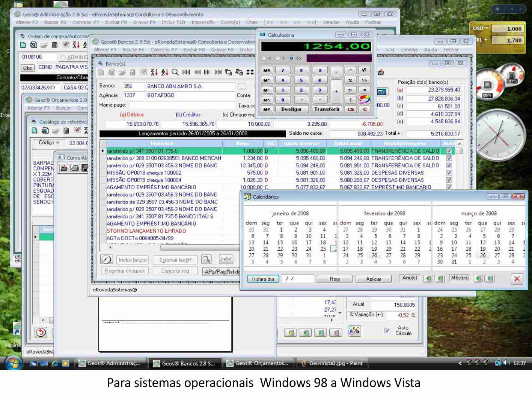Click the previous year arrow next to Ano(s)

(x=428, y=279)
